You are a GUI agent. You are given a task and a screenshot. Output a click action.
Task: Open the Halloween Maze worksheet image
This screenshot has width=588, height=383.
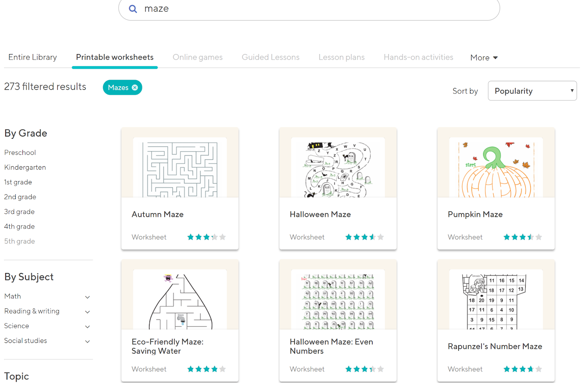[338, 168]
